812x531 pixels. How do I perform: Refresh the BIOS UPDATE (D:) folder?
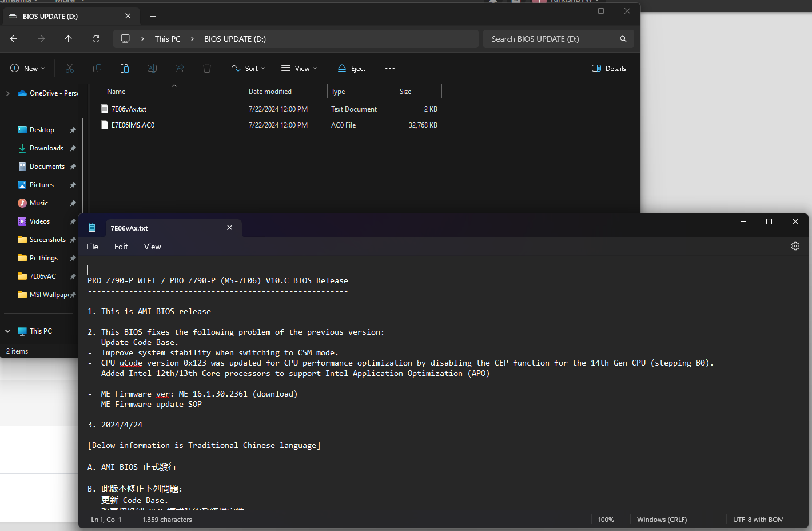(x=96, y=39)
